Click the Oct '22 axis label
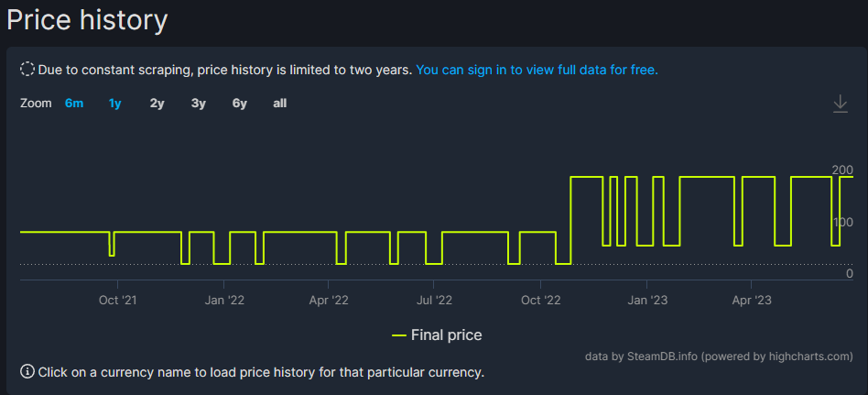 pyautogui.click(x=541, y=300)
